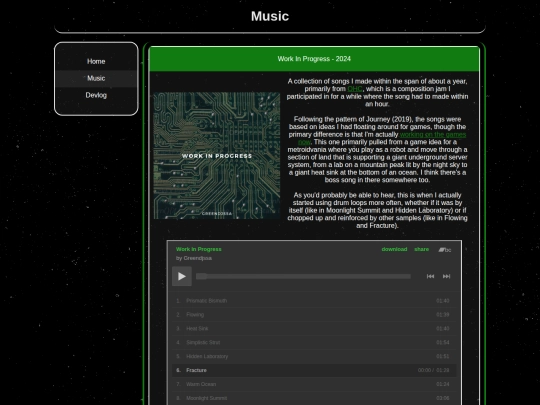The image size is (540, 405).
Task: Select track 6 Fracture
Action: (314, 370)
